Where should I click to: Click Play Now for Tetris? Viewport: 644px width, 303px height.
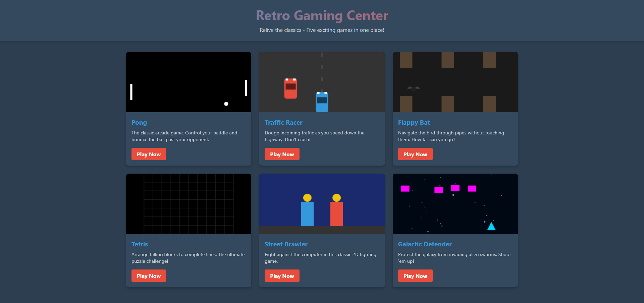click(x=149, y=276)
